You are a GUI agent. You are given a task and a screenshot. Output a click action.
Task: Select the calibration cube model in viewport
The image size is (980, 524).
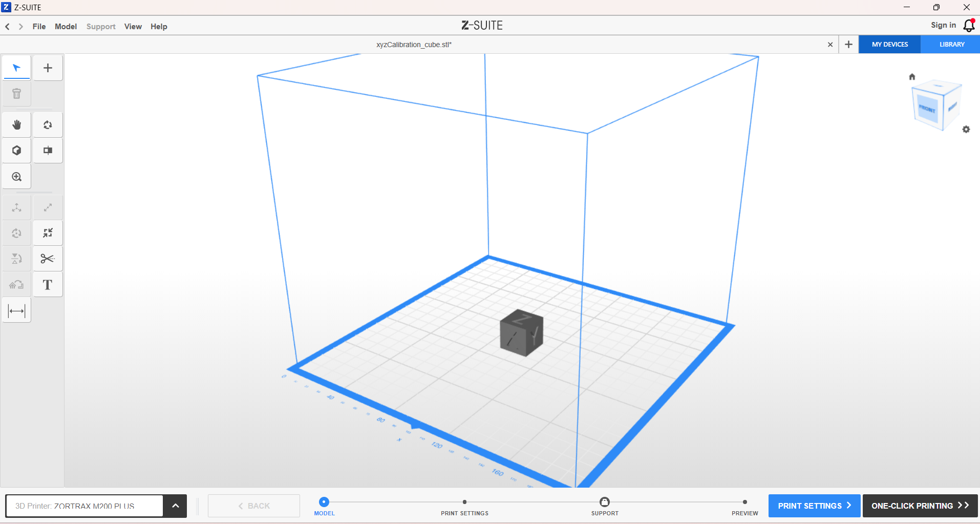click(x=521, y=333)
